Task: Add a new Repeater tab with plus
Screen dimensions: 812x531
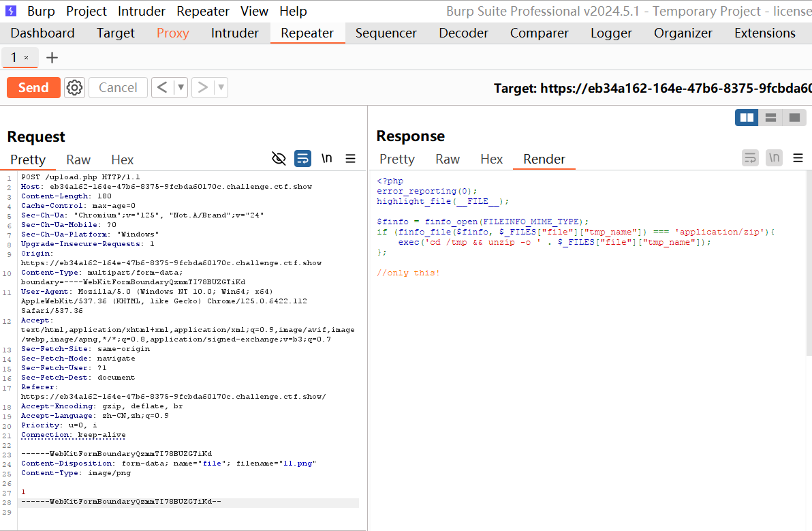Action: click(x=52, y=58)
